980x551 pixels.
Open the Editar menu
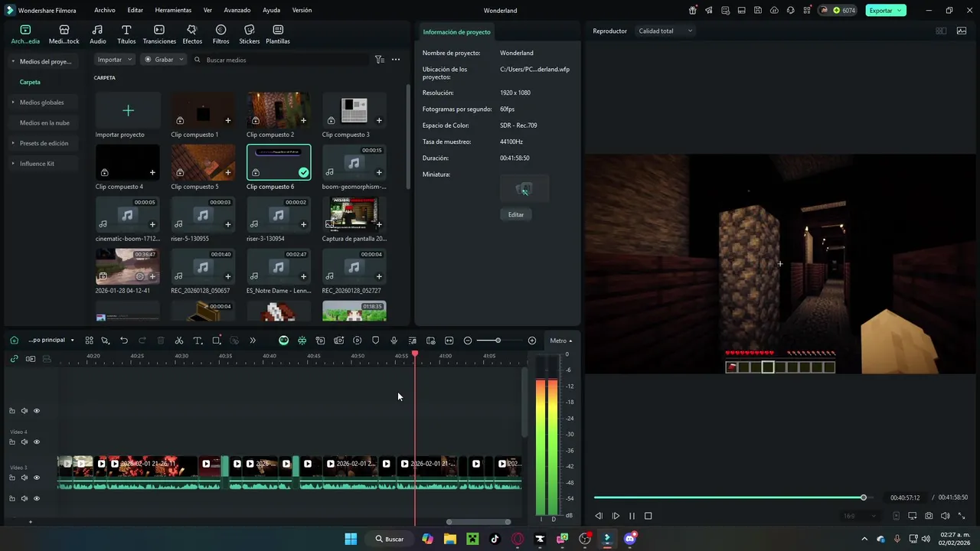pyautogui.click(x=135, y=10)
